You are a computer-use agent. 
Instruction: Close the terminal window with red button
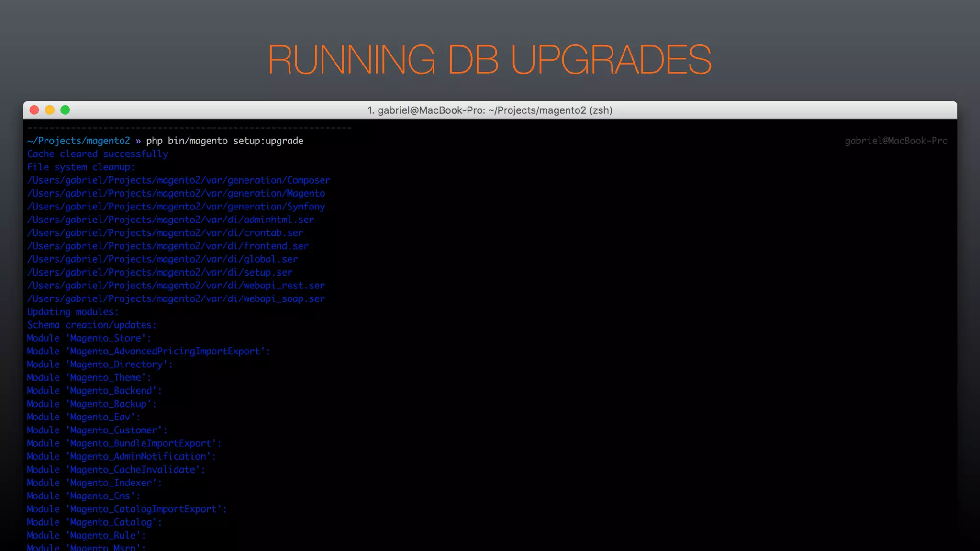(34, 110)
